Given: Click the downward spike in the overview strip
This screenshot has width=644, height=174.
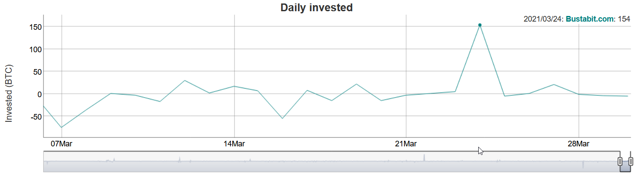Looking at the screenshot, I should pyautogui.click(x=583, y=165).
